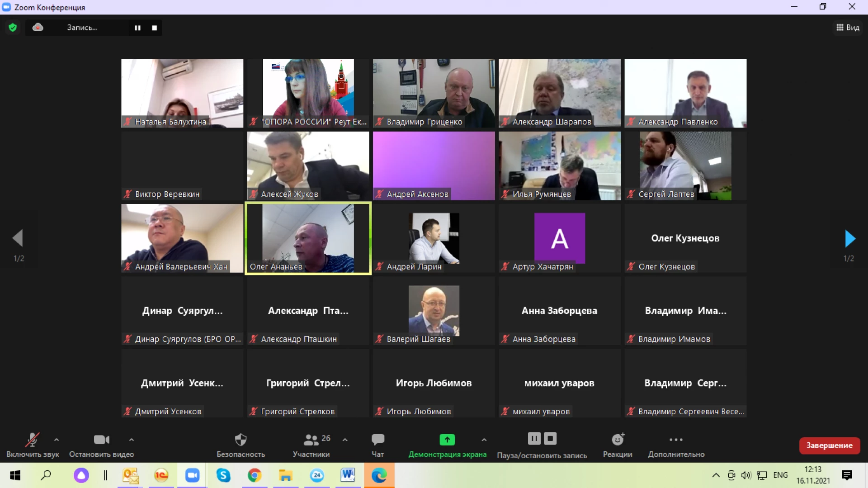This screenshot has width=868, height=488.
Task: Stop recording from top recording bar
Action: [154, 28]
